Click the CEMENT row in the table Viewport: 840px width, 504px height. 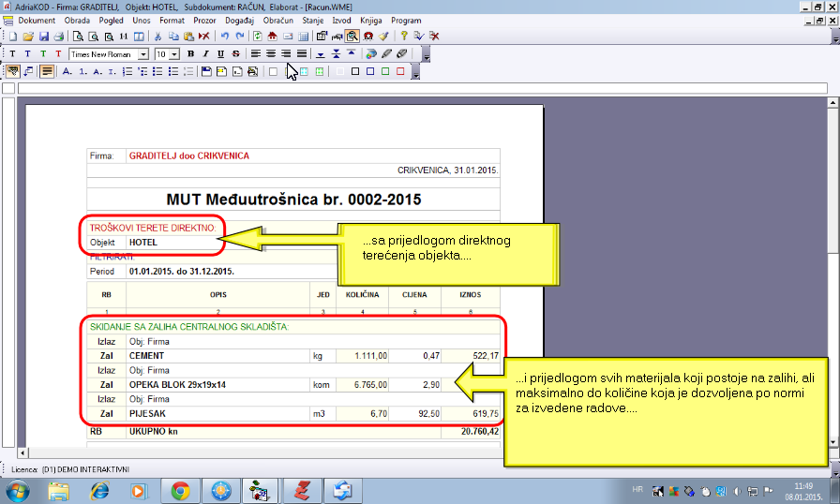[x=293, y=356]
